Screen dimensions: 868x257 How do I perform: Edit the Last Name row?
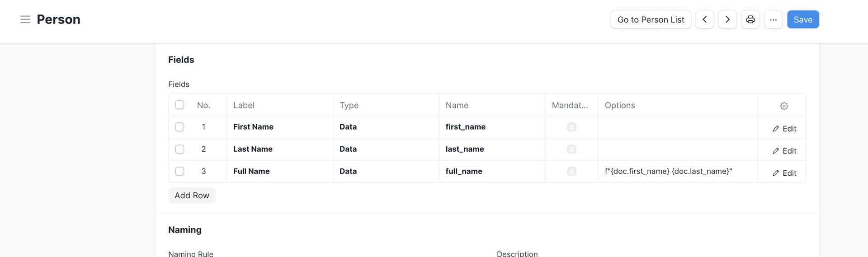point(784,151)
